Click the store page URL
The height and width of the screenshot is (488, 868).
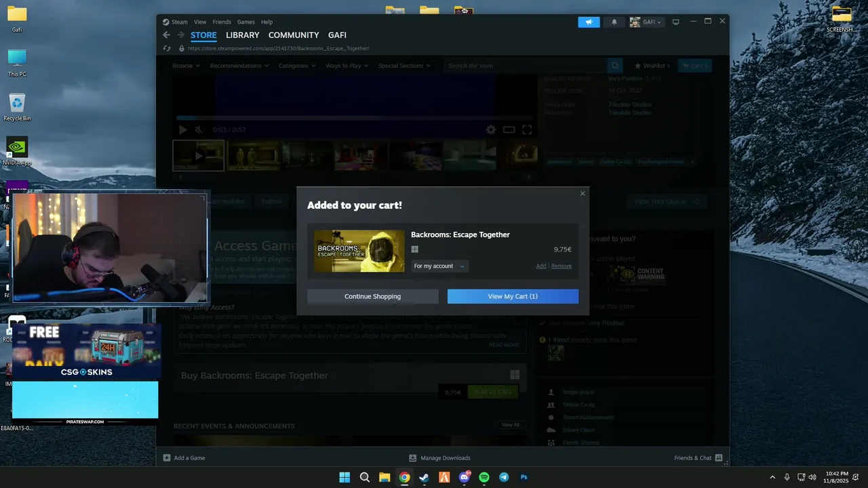click(278, 49)
